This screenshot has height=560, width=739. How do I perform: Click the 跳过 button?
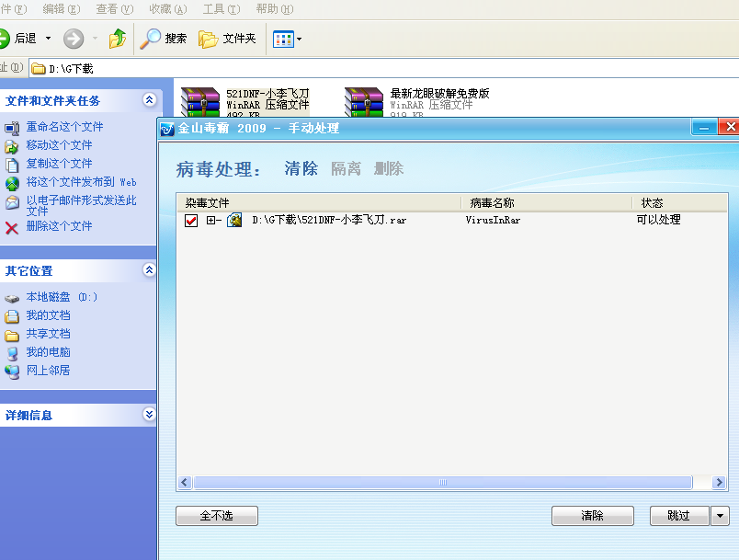679,516
